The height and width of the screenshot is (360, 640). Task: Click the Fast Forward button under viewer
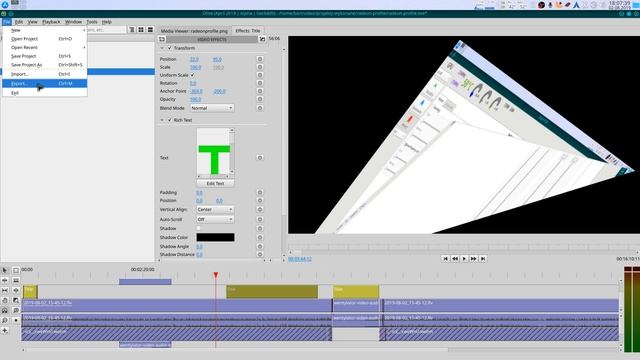(473, 259)
